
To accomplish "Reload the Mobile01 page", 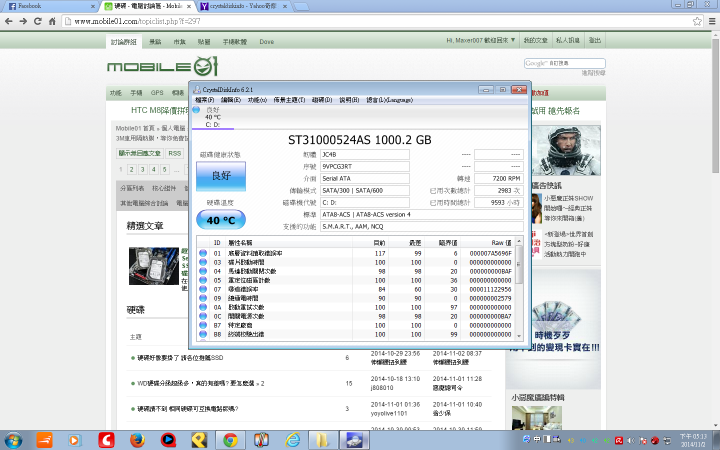I will coord(38,21).
